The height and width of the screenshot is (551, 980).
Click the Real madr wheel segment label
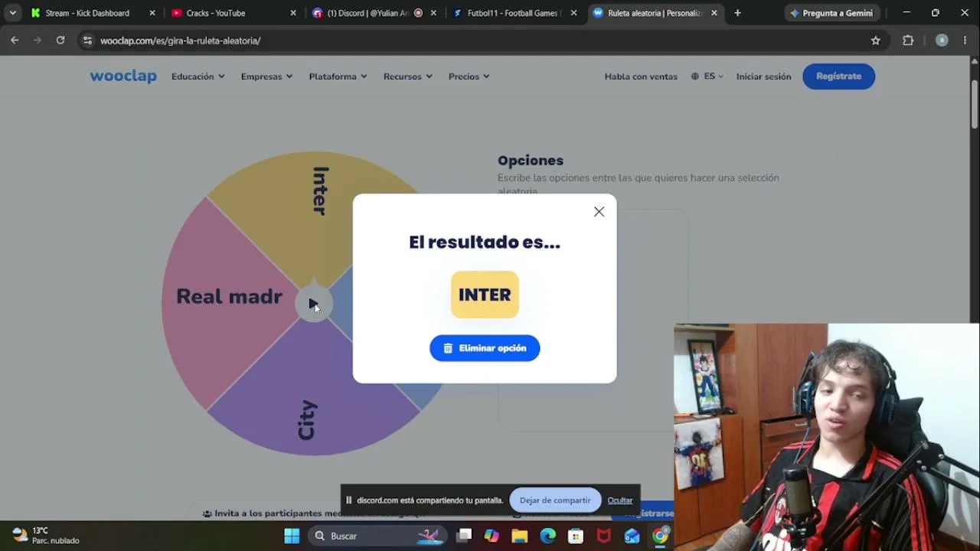[229, 297]
